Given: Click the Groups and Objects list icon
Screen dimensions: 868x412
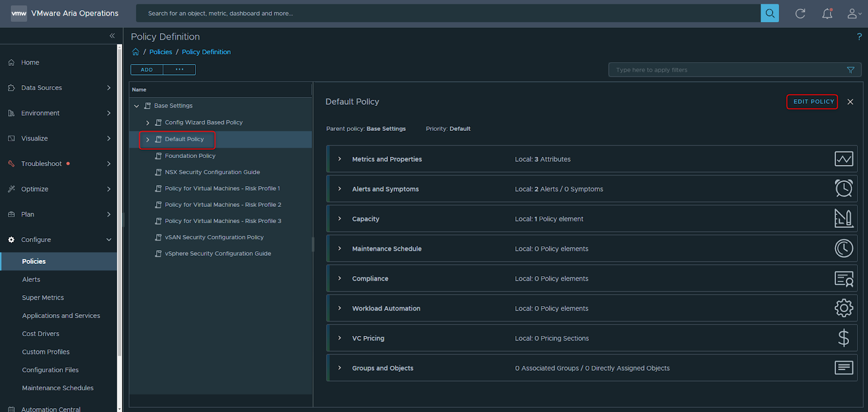Looking at the screenshot, I should (844, 367).
